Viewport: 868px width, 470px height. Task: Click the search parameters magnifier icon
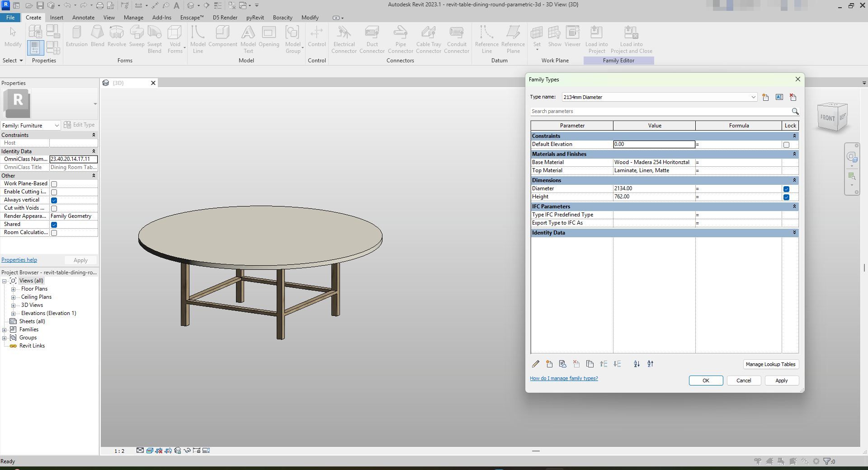click(x=795, y=111)
